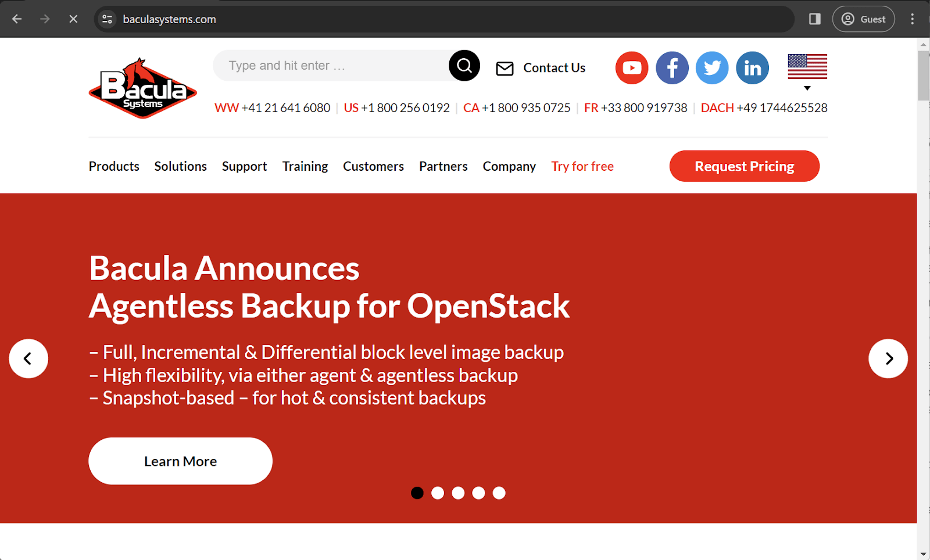Open the LinkedIn icon
930x560 pixels.
click(752, 67)
